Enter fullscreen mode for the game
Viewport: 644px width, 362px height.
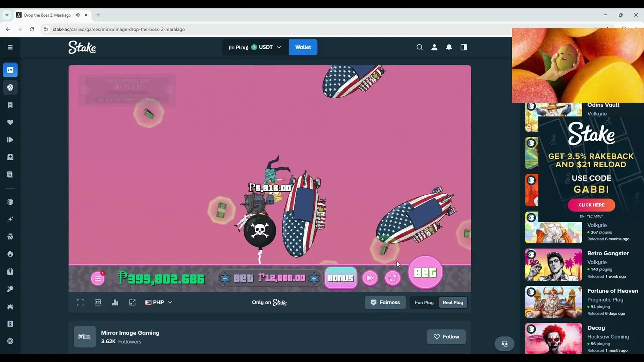tap(80, 302)
